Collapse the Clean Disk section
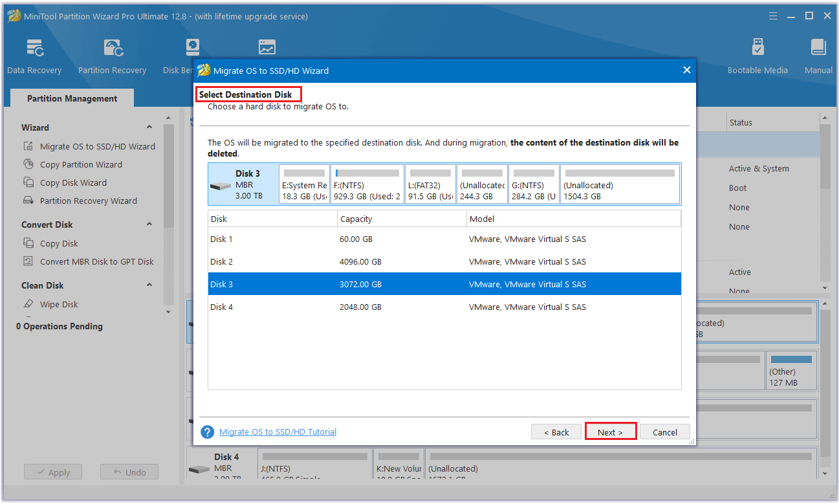 pos(149,285)
